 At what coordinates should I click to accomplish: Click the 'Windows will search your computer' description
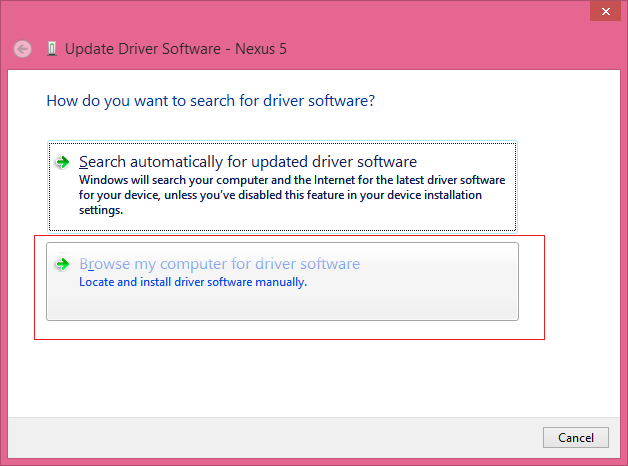coord(291,180)
